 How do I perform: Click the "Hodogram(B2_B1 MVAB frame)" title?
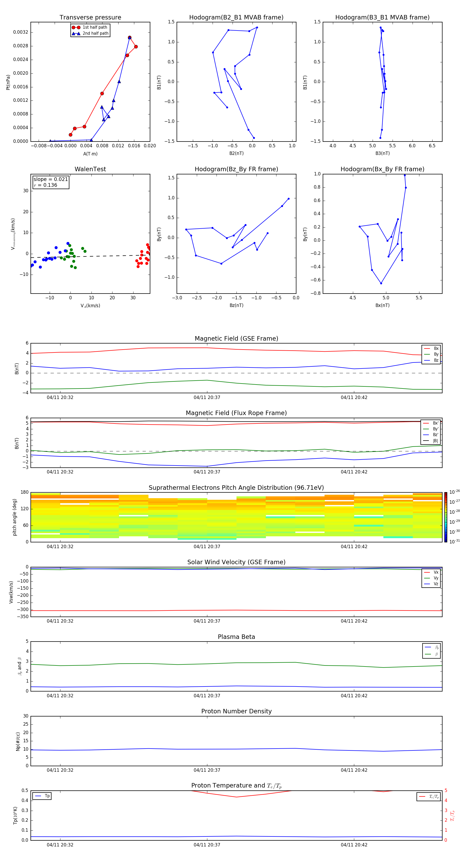[x=236, y=17]
